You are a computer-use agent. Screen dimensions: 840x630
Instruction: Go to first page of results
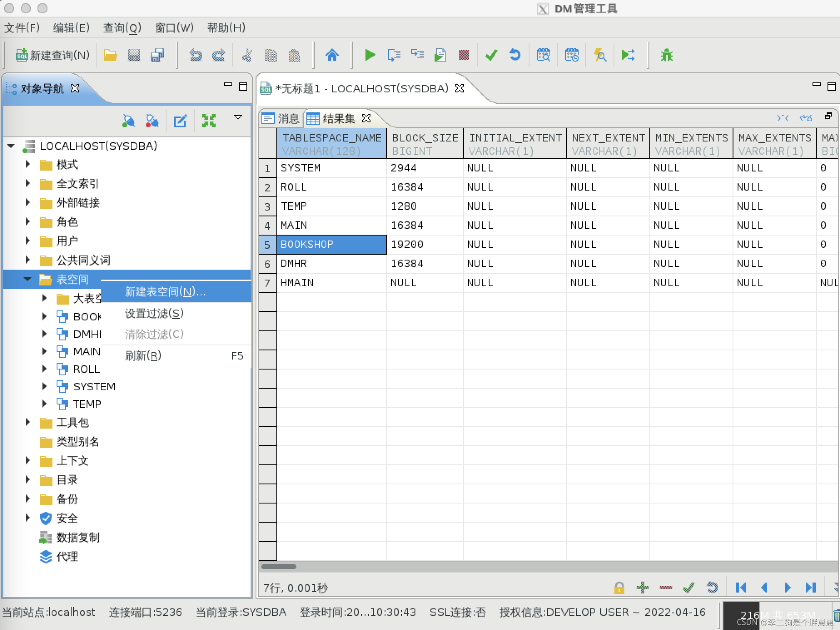pos(741,587)
